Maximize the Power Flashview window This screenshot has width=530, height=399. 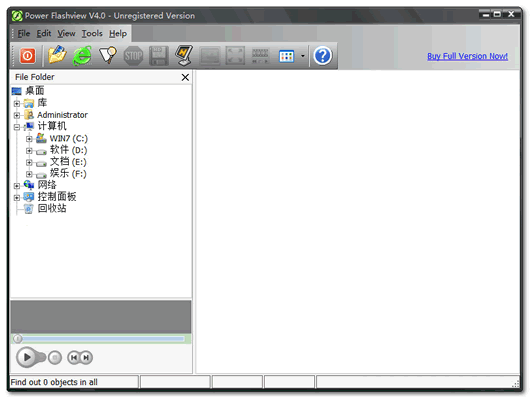tap(497, 15)
